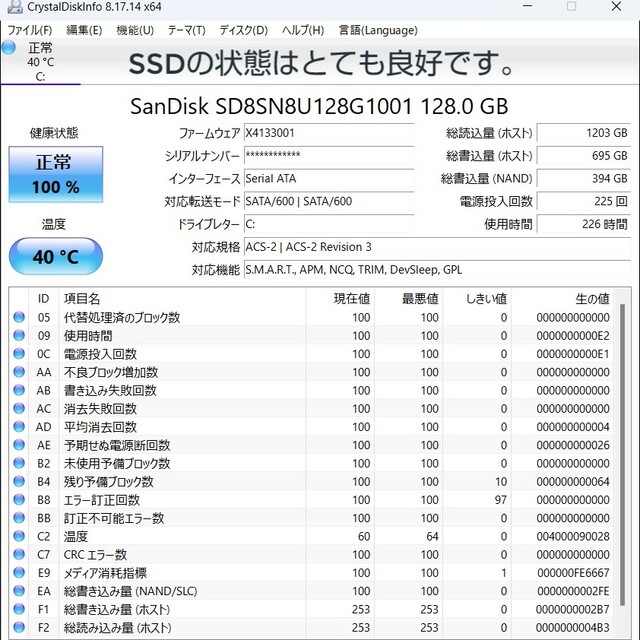Click the blue status icon for ID B4
The height and width of the screenshot is (640, 640).
[19, 481]
